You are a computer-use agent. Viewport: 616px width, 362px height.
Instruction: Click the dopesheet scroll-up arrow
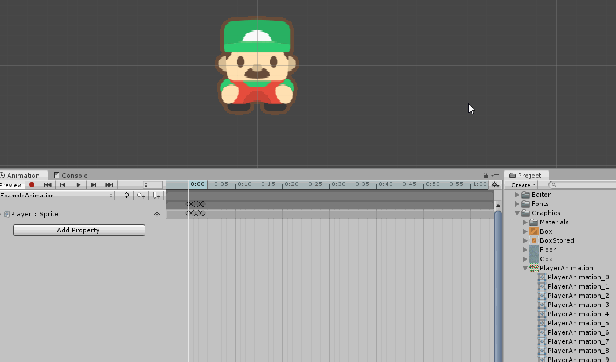point(498,205)
